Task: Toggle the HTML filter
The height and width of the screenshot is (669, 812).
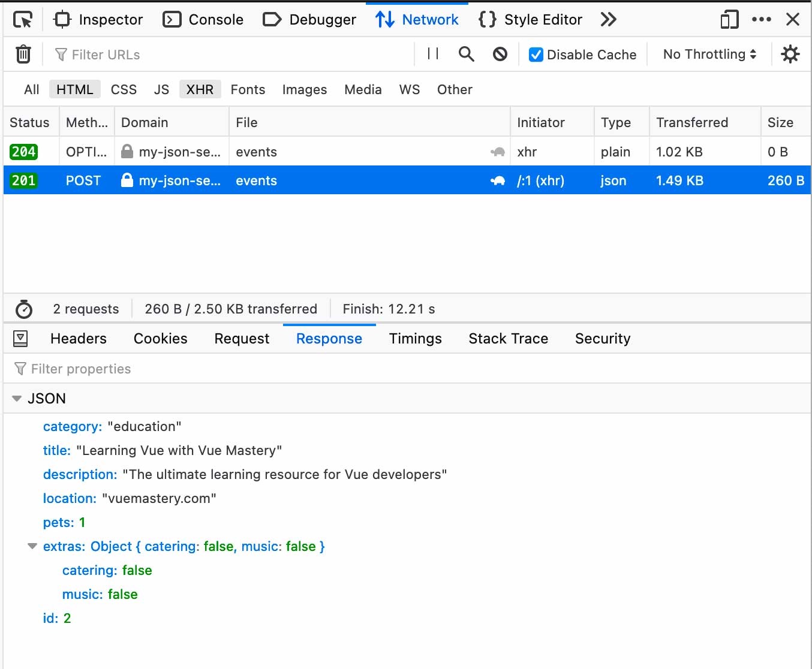Action: click(x=75, y=90)
